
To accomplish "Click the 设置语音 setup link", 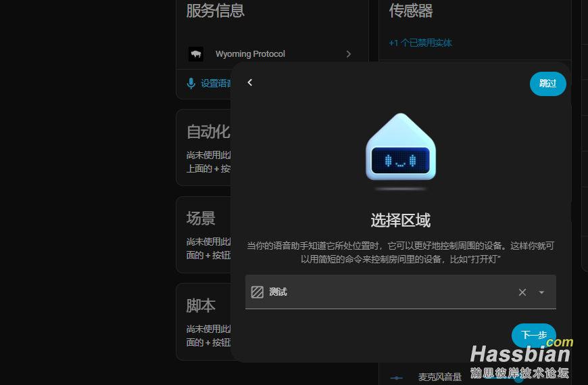I will [x=216, y=83].
